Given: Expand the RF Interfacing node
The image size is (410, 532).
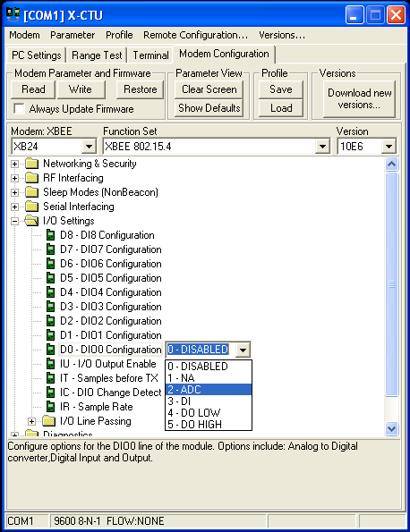Looking at the screenshot, I should [x=14, y=178].
